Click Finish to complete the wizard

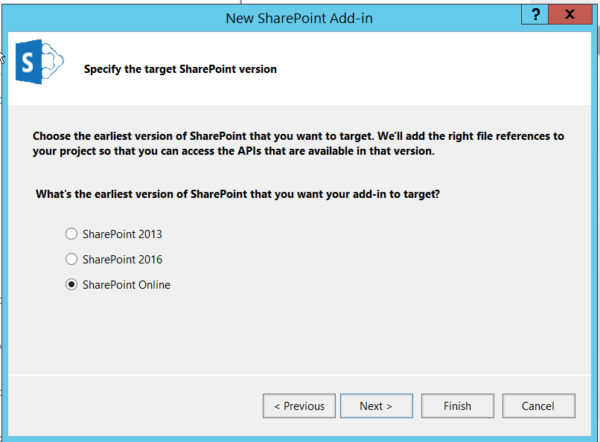coord(459,406)
